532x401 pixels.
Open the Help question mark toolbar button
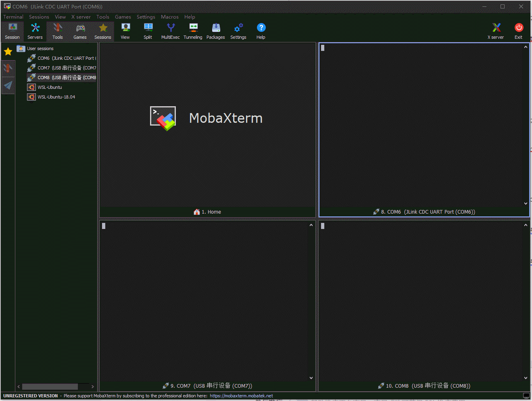coord(261,31)
